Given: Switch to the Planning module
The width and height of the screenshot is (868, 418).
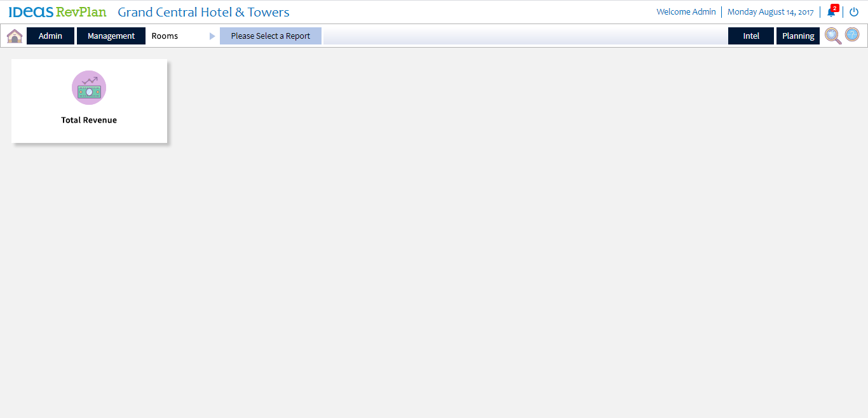Looking at the screenshot, I should coord(798,36).
